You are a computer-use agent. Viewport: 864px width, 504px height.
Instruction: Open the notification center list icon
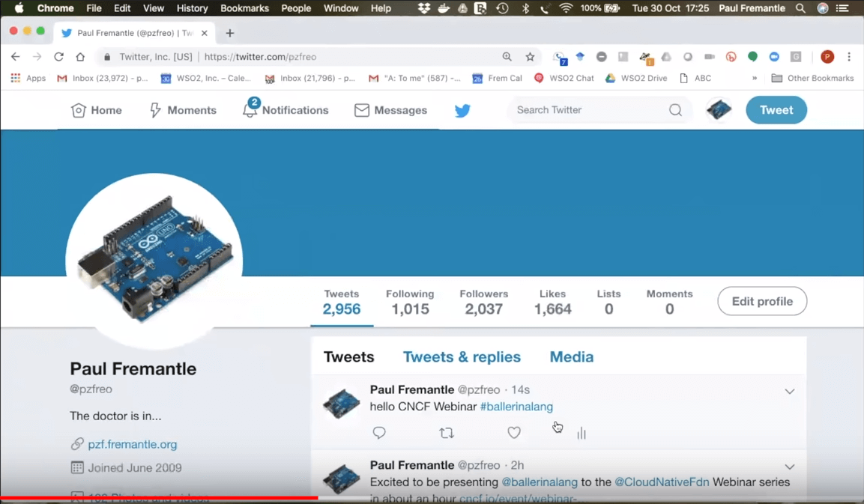pyautogui.click(x=842, y=8)
